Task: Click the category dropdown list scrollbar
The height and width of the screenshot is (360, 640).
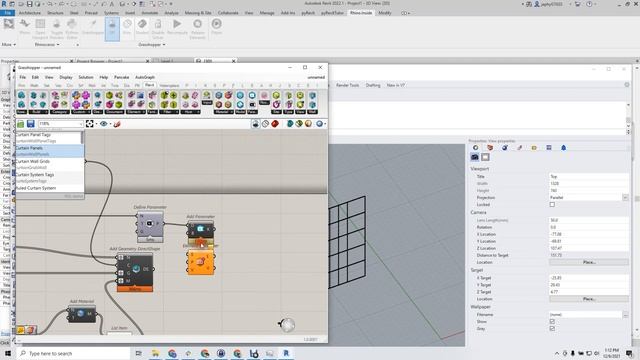Action: (x=83, y=138)
